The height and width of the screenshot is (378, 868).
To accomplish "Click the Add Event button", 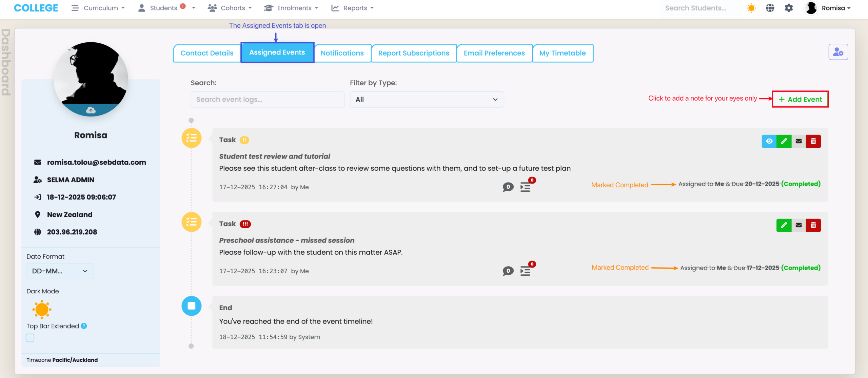I will tap(800, 99).
